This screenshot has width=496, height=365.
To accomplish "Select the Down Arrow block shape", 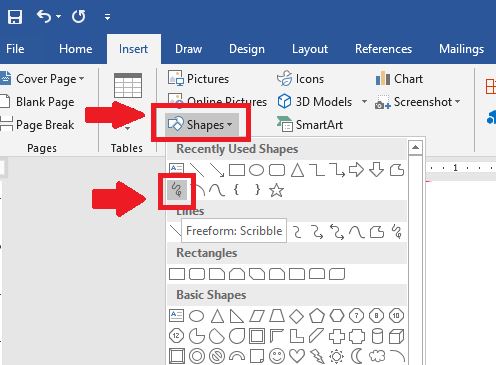I will pyautogui.click(x=377, y=170).
